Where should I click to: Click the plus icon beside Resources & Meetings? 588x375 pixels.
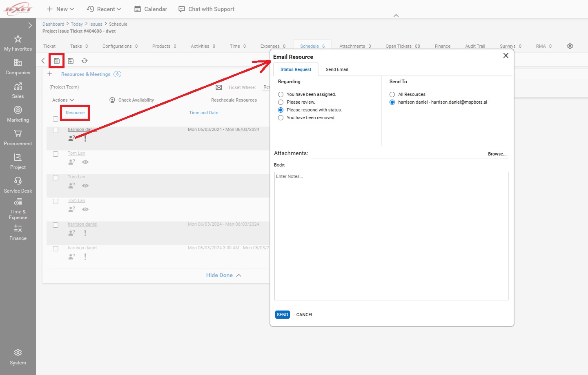[50, 74]
